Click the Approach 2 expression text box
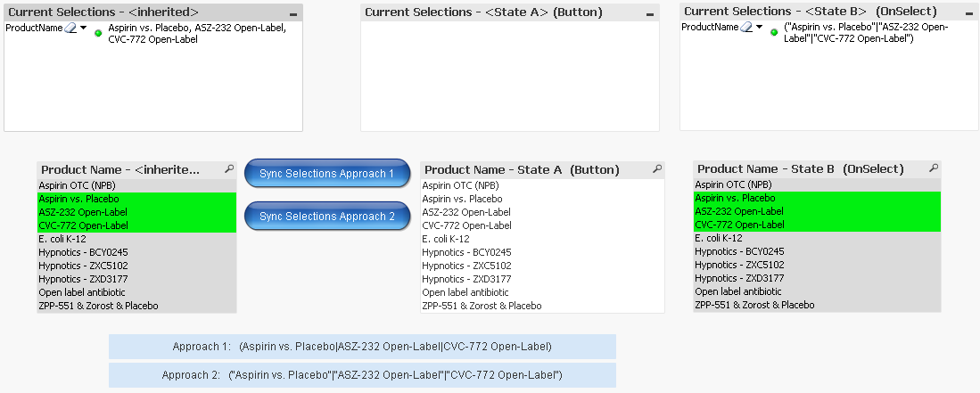The height and width of the screenshot is (393, 980). point(362,375)
